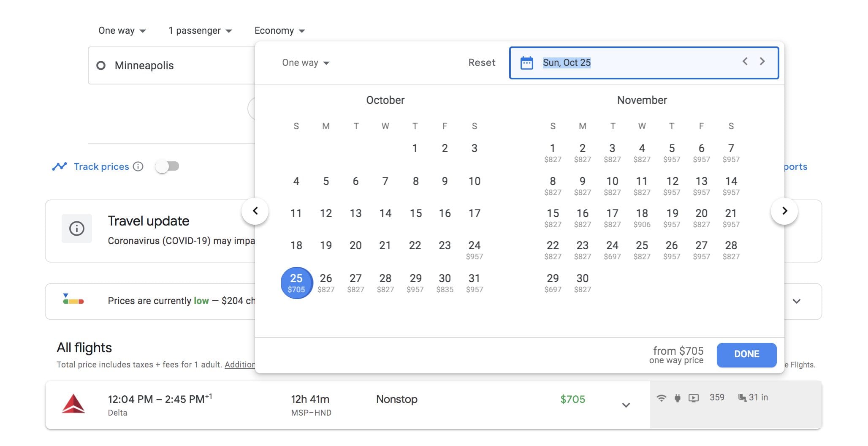Click the power outlet amenity icon
Screen dimensions: 868x446
(677, 397)
